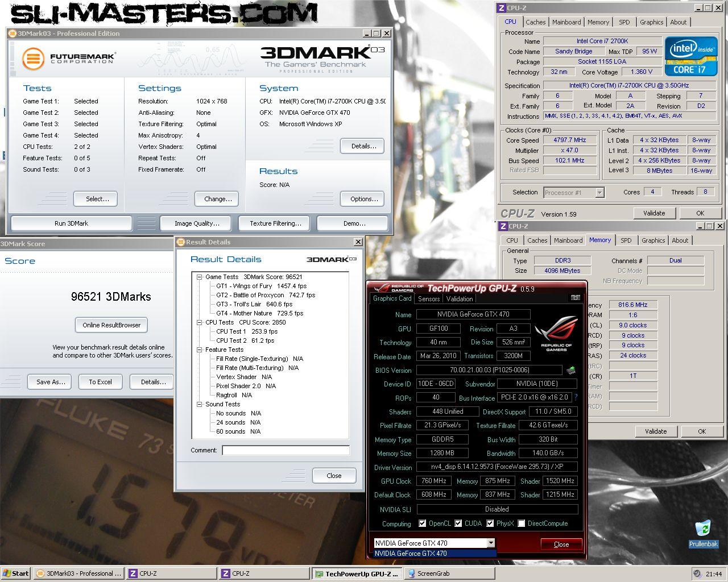728x582 pixels.
Task: Open the Prullenbak recycle bin icon
Action: tap(703, 534)
